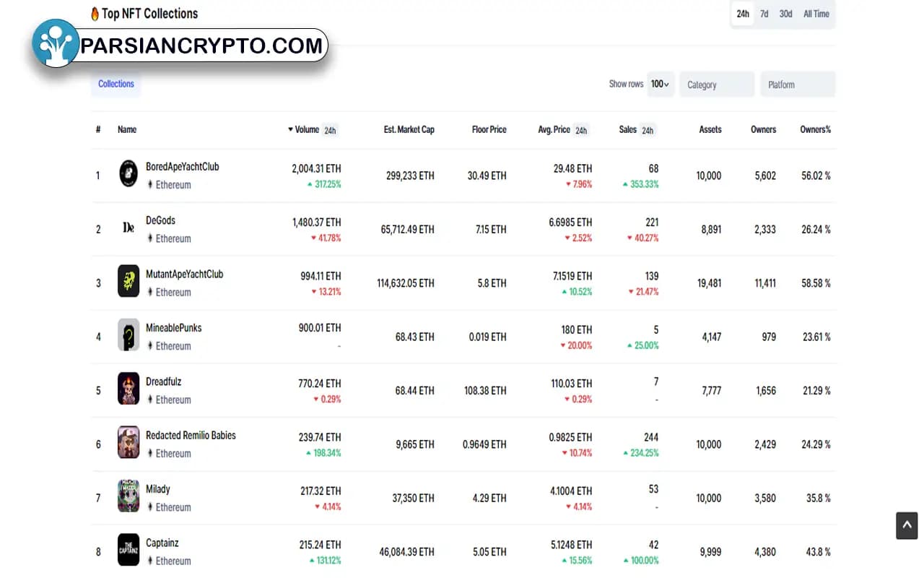This screenshot has height=578, width=924.
Task: Select the 24h time range tab
Action: [x=743, y=14]
